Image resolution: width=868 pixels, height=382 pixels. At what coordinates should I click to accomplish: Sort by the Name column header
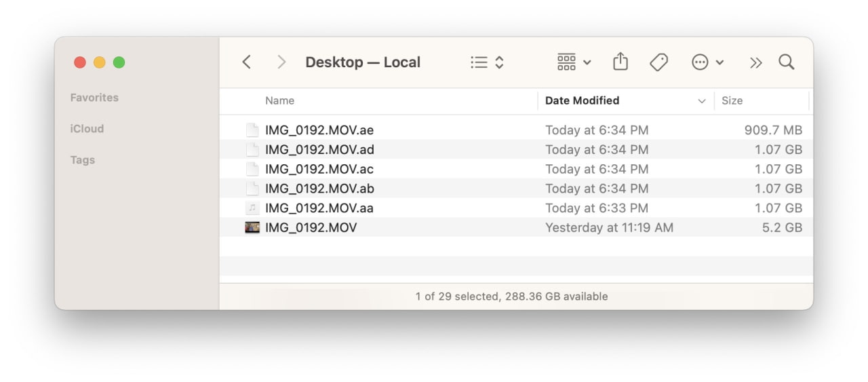[x=279, y=101]
